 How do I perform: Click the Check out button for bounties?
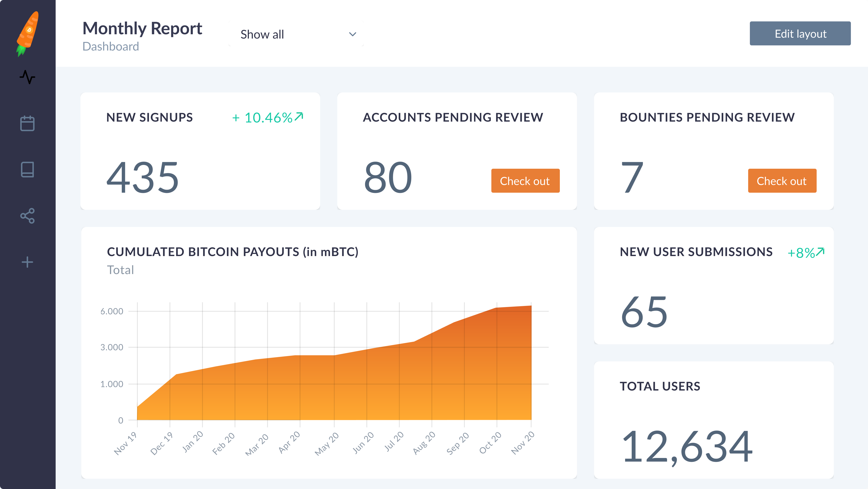[x=782, y=181]
